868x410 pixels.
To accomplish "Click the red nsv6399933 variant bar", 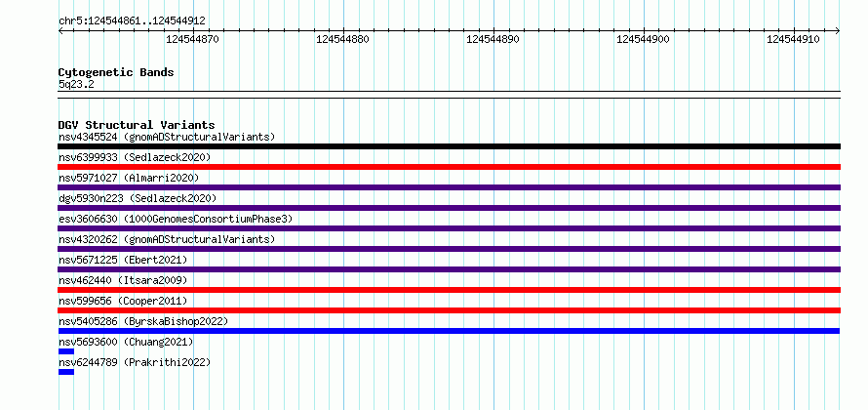I will 449,167.
